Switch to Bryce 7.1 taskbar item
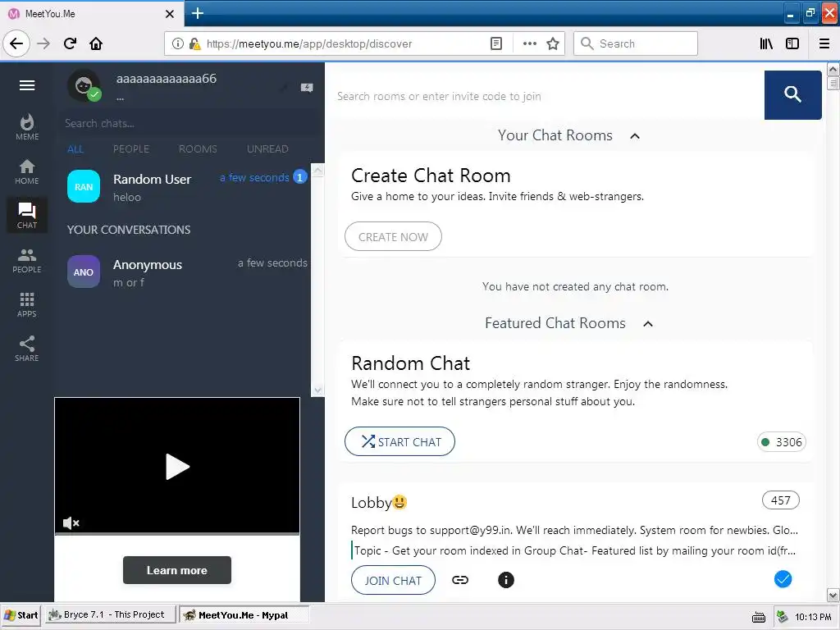 (x=111, y=614)
